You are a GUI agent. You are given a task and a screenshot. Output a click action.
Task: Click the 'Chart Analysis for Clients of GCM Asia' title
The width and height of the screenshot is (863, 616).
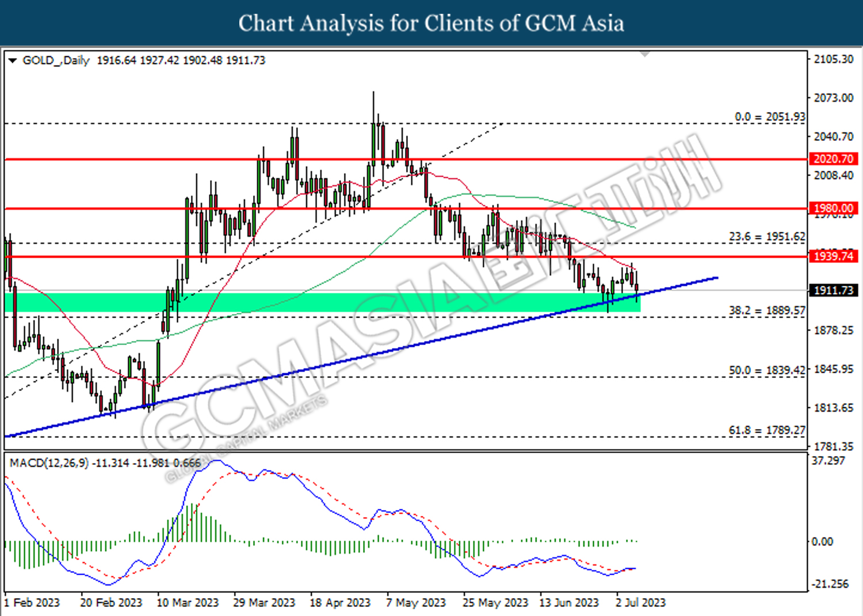click(431, 23)
